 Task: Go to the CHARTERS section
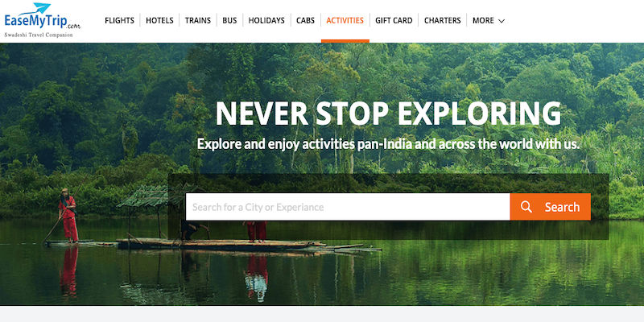tap(442, 21)
